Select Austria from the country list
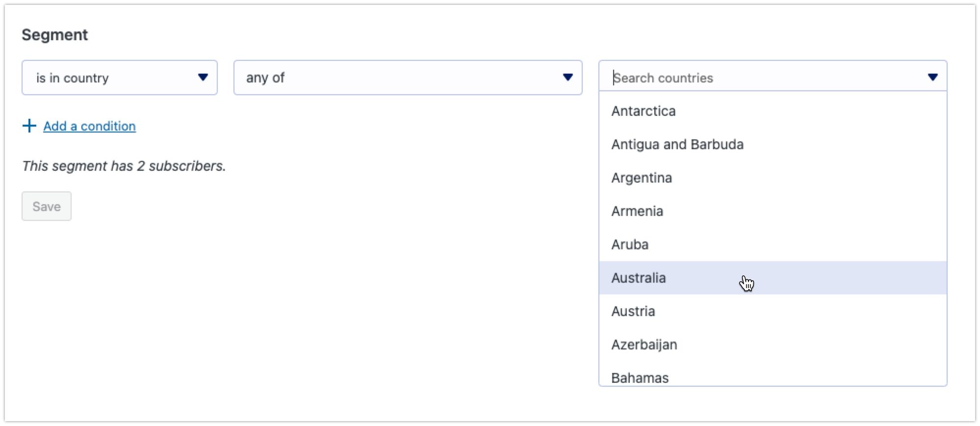Screen dimensions: 980x426 773,312
